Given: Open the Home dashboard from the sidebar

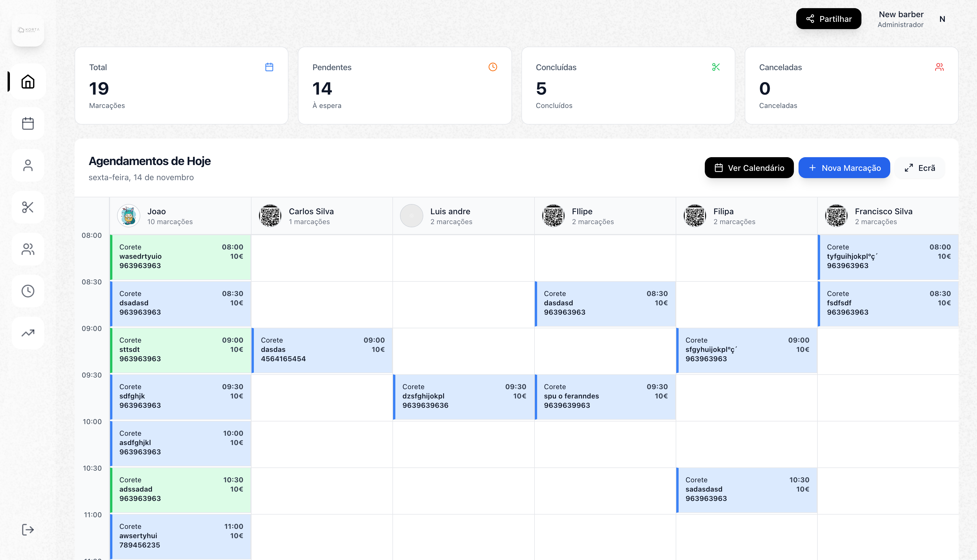Looking at the screenshot, I should click(28, 81).
